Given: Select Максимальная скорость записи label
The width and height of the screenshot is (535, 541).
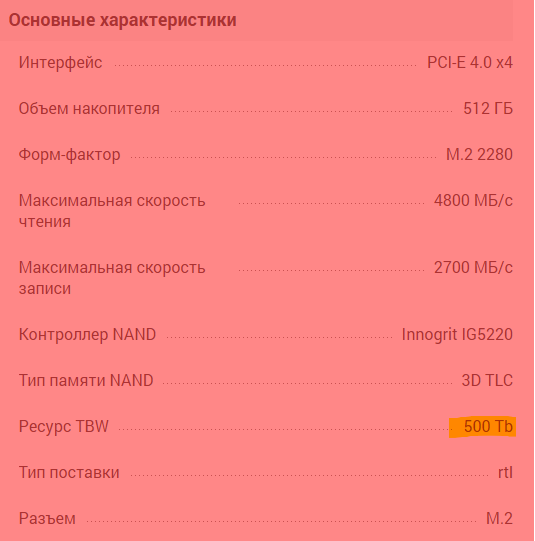Looking at the screenshot, I should 112,278.
